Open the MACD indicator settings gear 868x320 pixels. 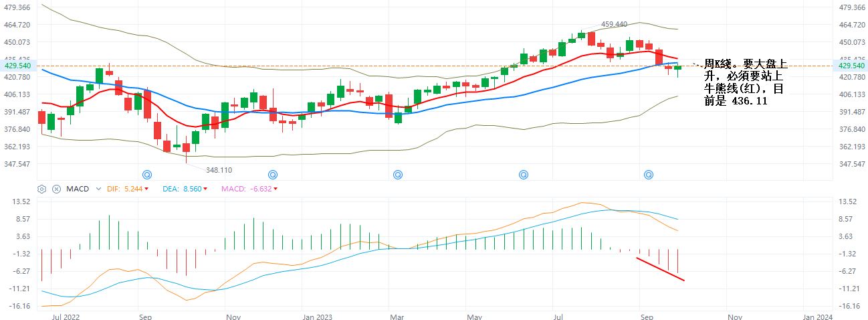pyautogui.click(x=42, y=189)
